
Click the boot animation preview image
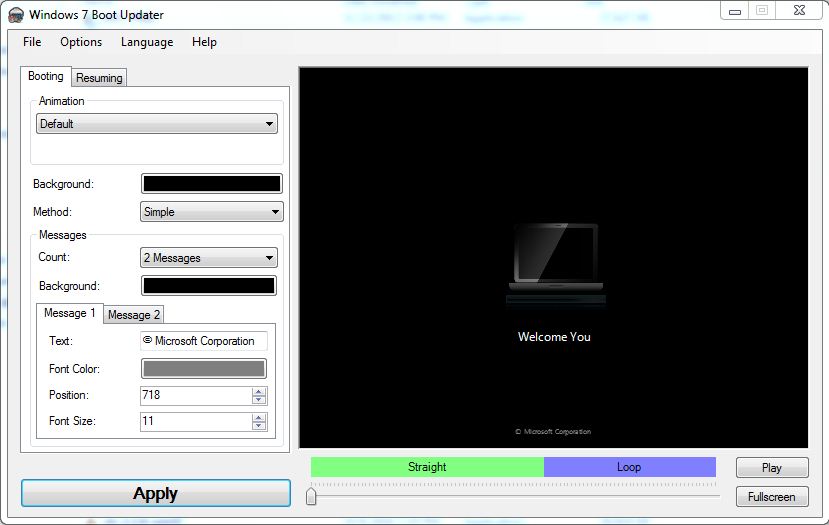(554, 257)
